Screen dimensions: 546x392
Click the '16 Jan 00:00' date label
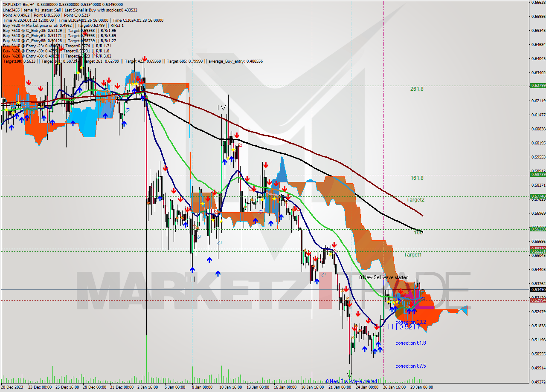click(x=285, y=387)
